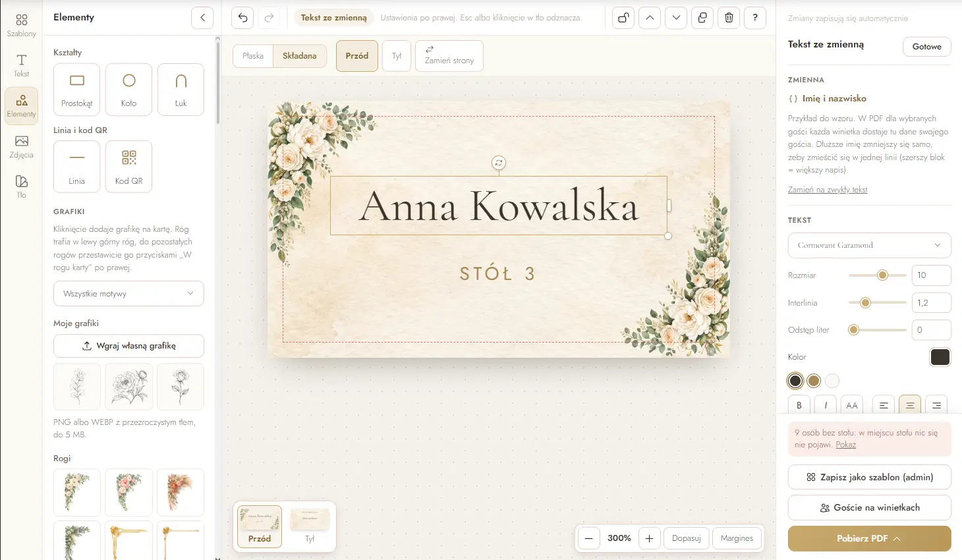
Task: Open the Zdjęcia sidebar panel
Action: (21, 146)
